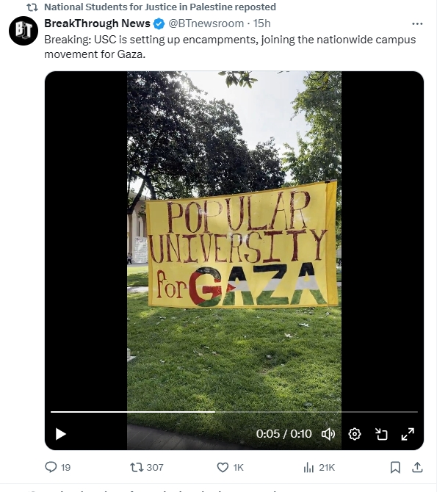Expand video to fullscreen
Viewport: 448px width, 492px height.
408,434
